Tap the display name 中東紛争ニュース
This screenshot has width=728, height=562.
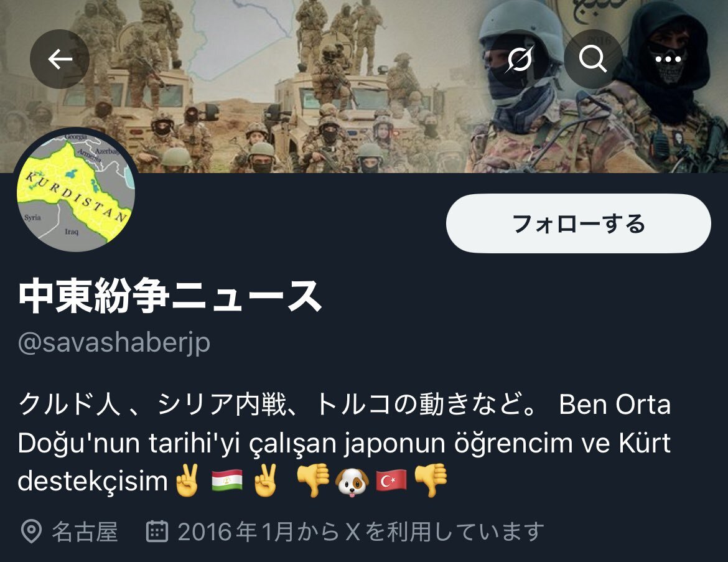170,296
